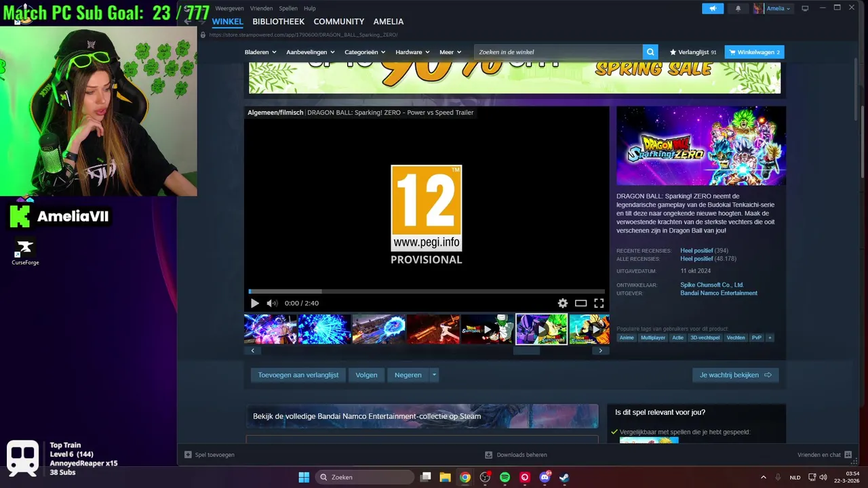Switch to the WINKEL tab
The image size is (868, 488).
[x=227, y=22]
